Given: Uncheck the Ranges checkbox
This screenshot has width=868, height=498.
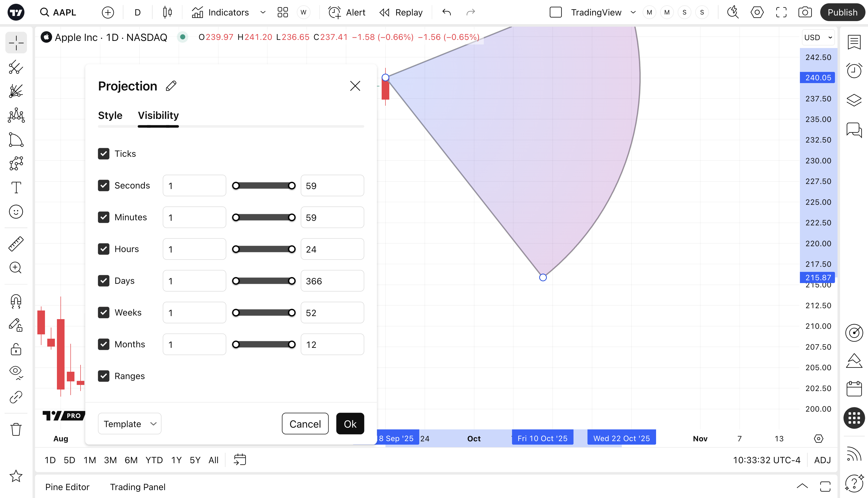Looking at the screenshot, I should point(104,376).
